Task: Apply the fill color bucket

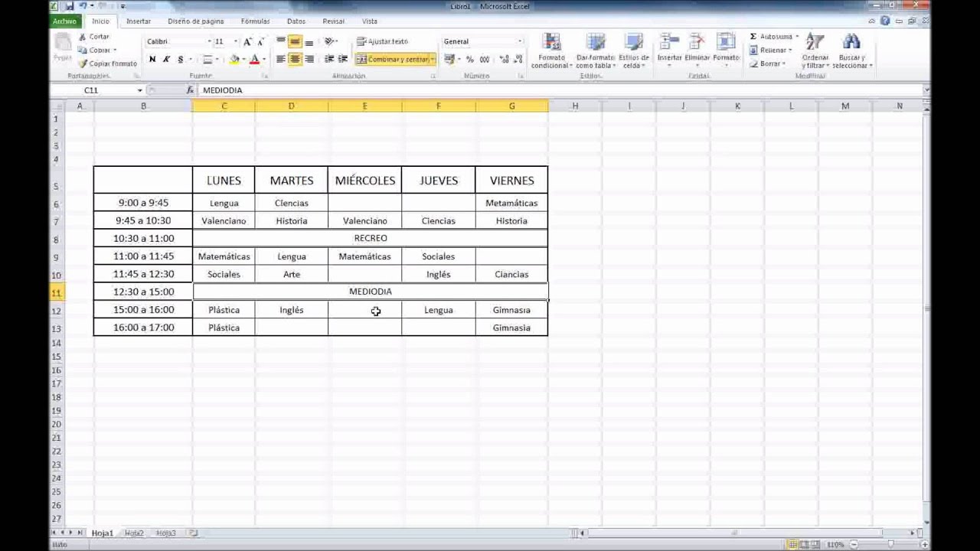Action: click(x=235, y=59)
